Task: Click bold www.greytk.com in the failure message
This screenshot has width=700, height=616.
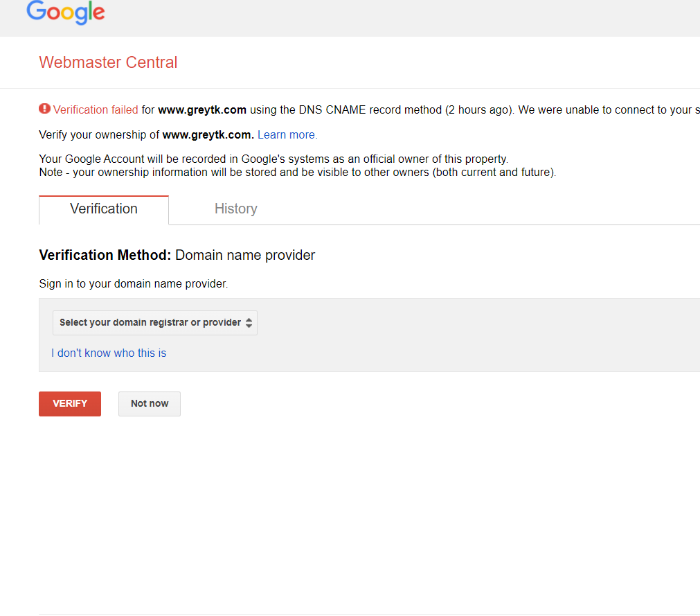Action: tap(202, 110)
